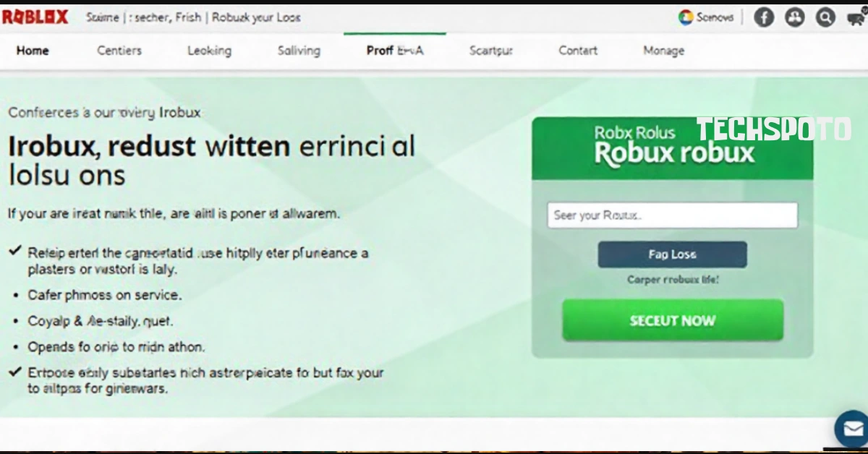Select the Monage menu item

tap(663, 51)
